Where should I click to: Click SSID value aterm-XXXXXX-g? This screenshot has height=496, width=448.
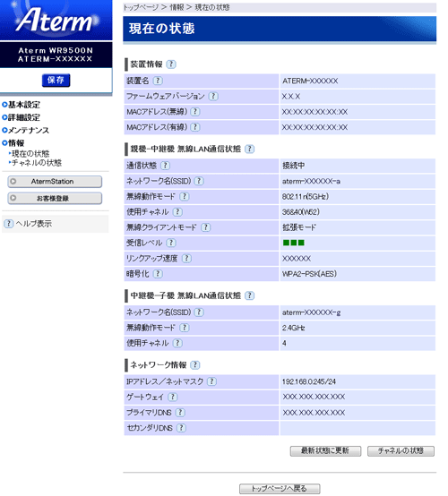tap(312, 312)
